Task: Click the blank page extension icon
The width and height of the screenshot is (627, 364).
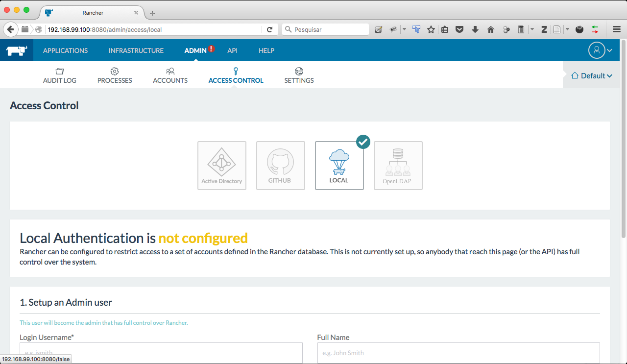Action: (557, 29)
